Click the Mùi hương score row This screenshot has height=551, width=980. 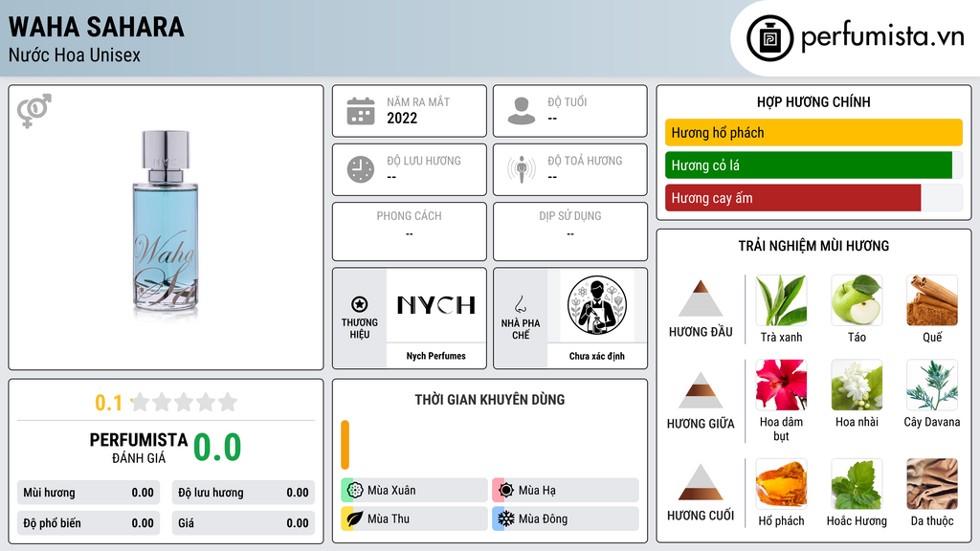click(88, 493)
